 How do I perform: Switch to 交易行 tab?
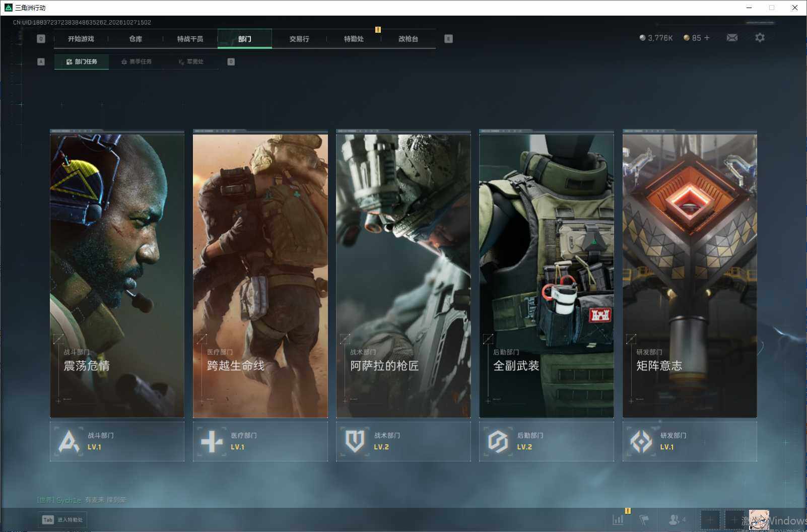299,39
